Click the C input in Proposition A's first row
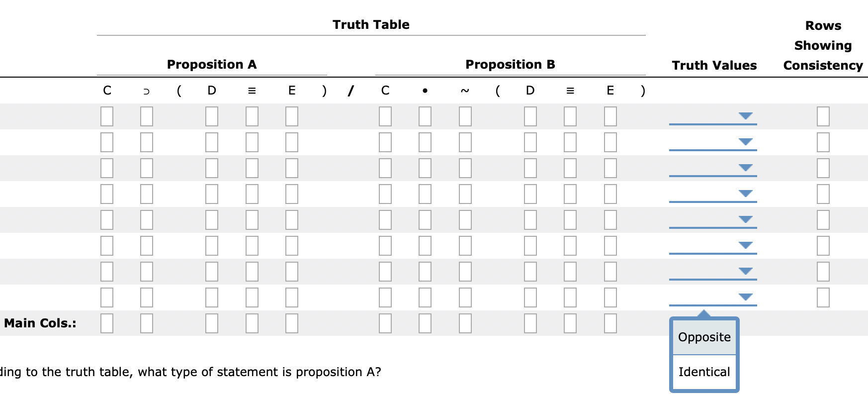The height and width of the screenshot is (398, 868). tap(106, 117)
